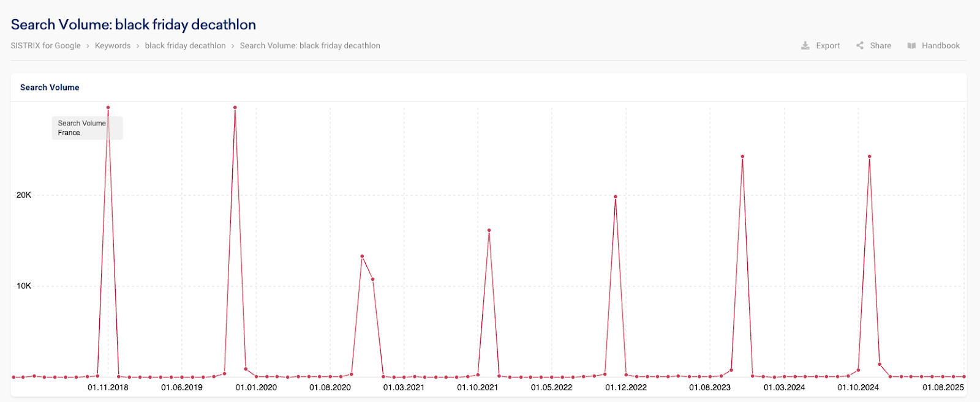Open the Handbook book icon

click(911, 46)
